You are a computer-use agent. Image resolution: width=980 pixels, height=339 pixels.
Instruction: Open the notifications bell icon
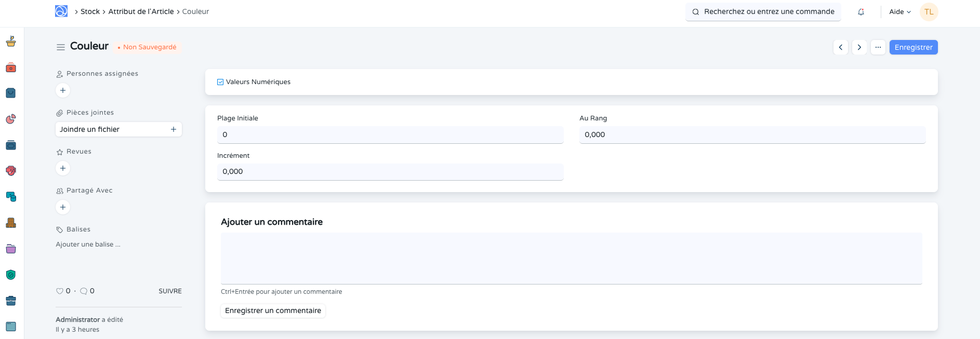pos(861,12)
